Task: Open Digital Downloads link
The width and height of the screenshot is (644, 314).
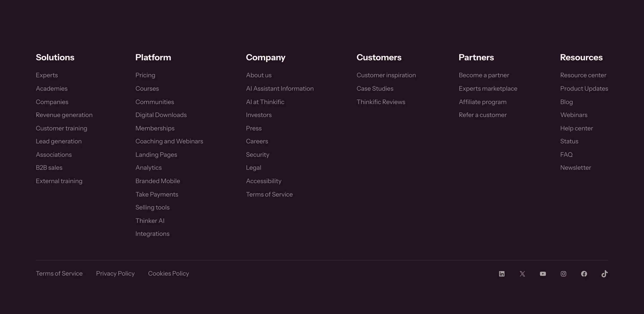Action: pos(161,115)
